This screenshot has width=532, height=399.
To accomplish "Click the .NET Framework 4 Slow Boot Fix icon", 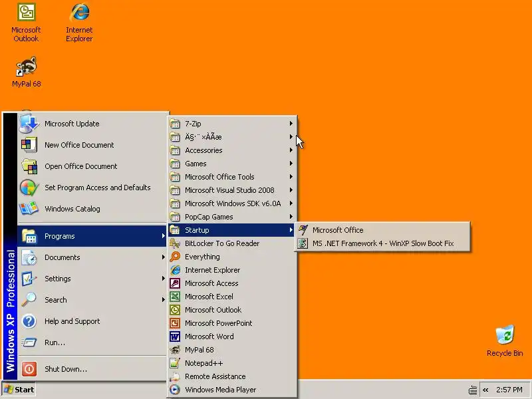I will 303,243.
